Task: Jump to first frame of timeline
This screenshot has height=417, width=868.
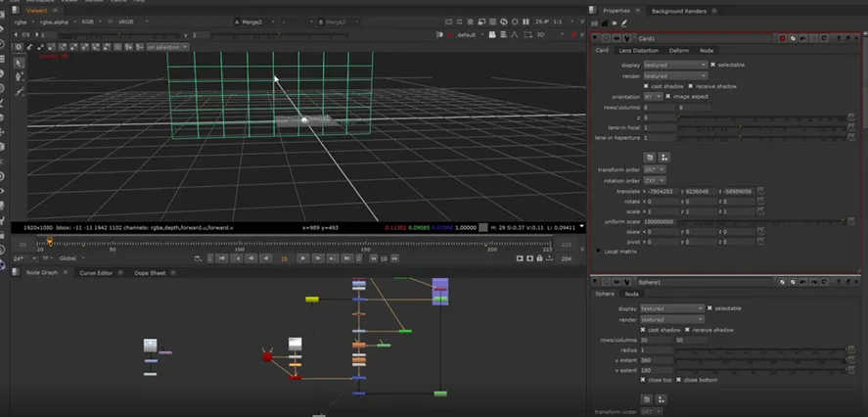Action: point(221,258)
